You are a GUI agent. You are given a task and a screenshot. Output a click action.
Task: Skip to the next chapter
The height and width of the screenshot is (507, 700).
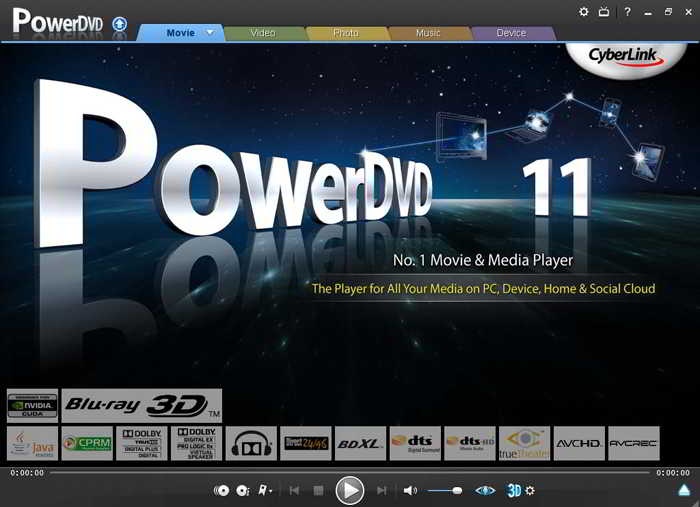coord(381,491)
